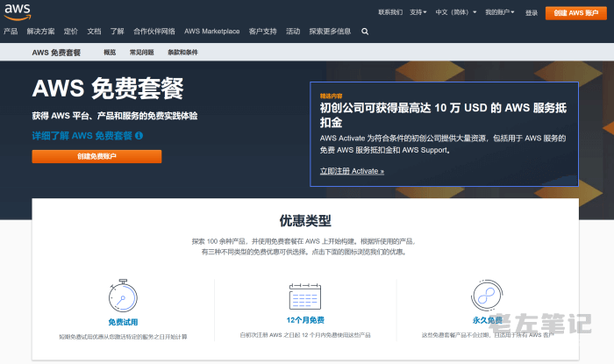Click the AWS logo
614x364 pixels.
tap(18, 12)
